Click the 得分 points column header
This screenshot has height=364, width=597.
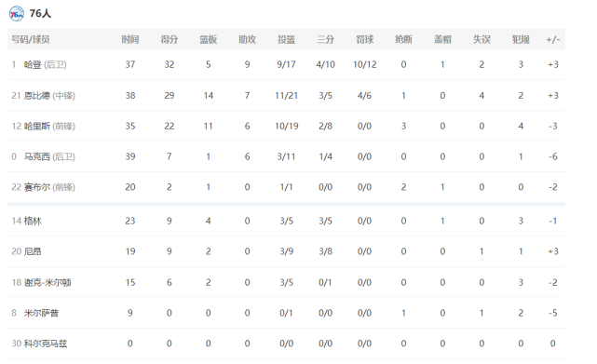coord(170,40)
